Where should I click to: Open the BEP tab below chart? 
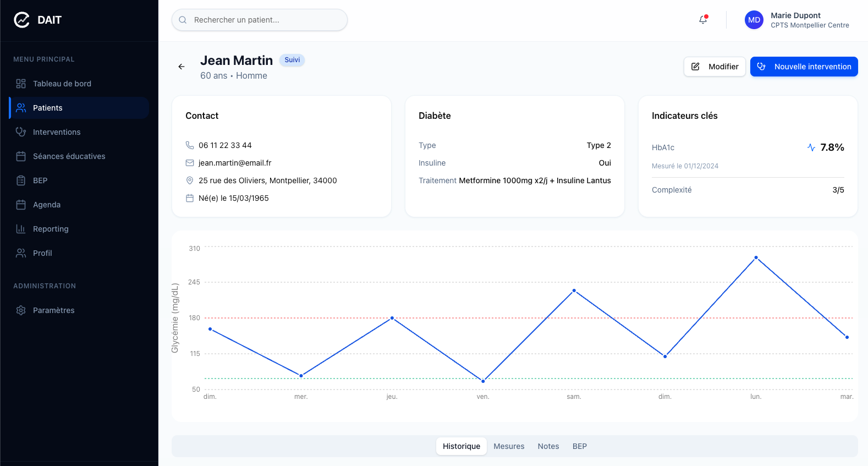(x=579, y=446)
